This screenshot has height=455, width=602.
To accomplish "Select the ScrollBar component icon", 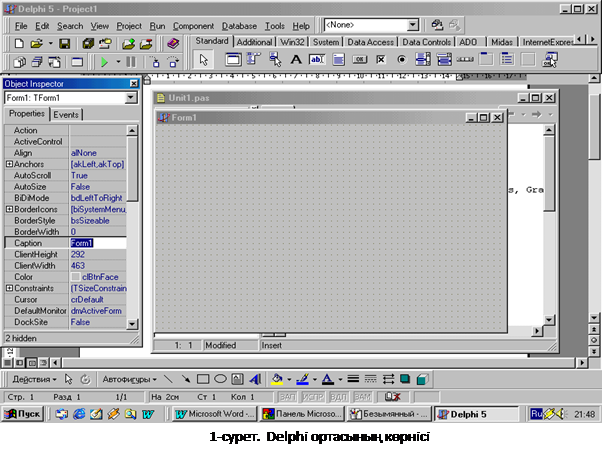I will 465,60.
